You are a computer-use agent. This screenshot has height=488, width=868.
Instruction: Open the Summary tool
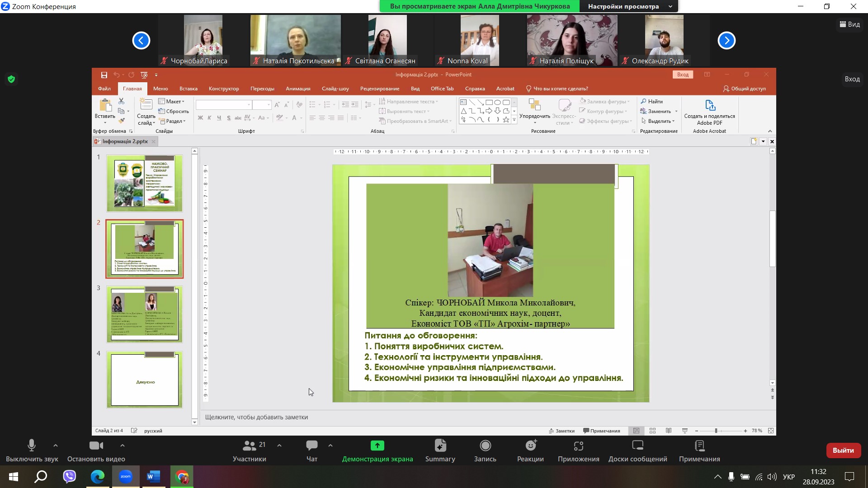(440, 446)
